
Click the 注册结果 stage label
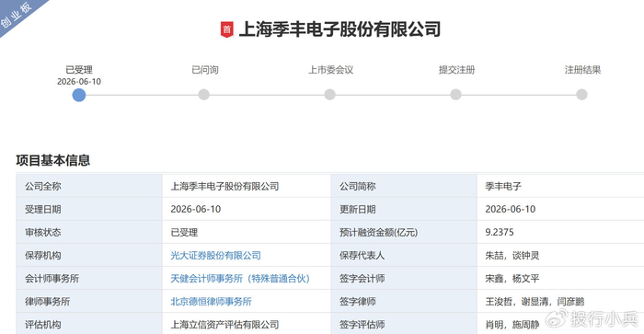pyautogui.click(x=582, y=70)
